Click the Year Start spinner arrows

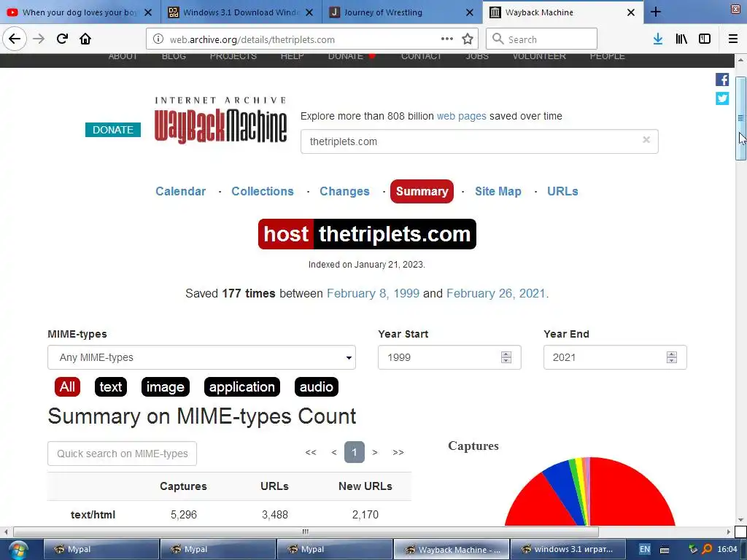(x=506, y=357)
